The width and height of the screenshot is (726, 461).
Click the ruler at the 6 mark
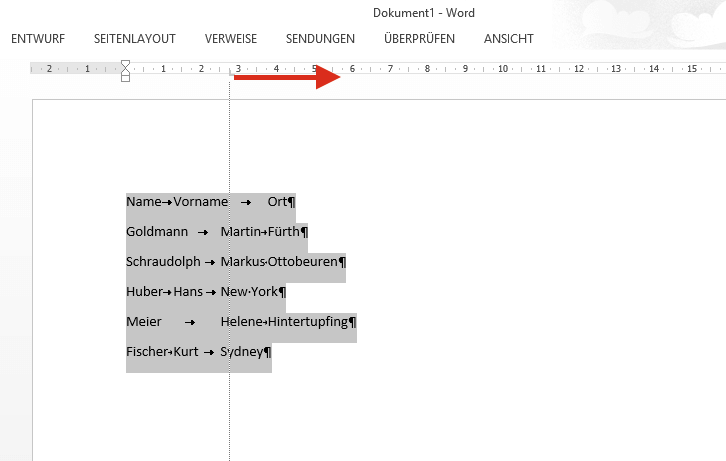(x=352, y=69)
